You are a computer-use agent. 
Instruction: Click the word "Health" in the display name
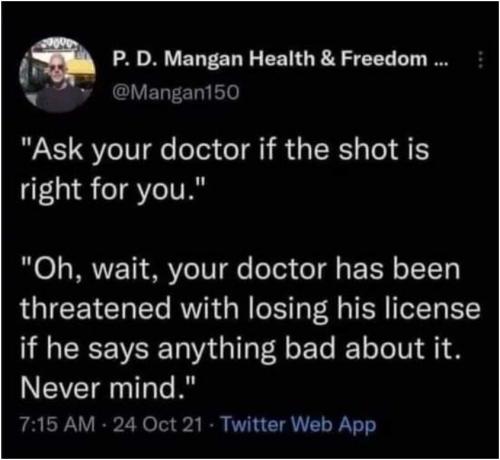click(282, 59)
